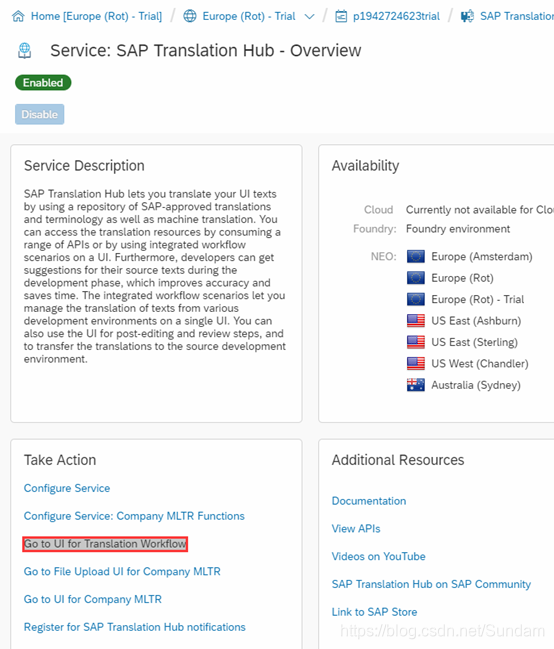Viewport: 554px width, 649px height.
Task: Open Videos on YouTube link
Action: (378, 557)
